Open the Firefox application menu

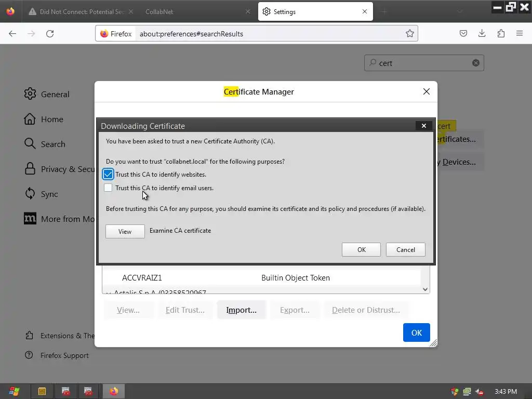click(520, 34)
